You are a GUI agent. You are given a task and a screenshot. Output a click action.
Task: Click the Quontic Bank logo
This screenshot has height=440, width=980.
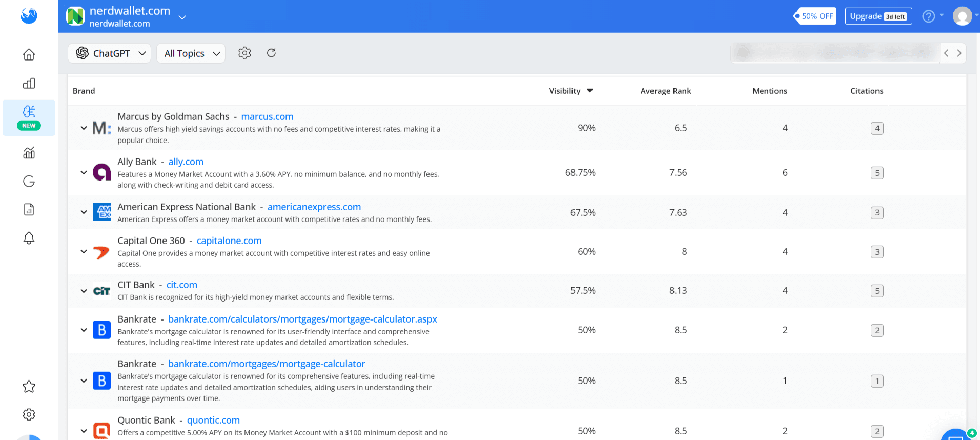[101, 431]
